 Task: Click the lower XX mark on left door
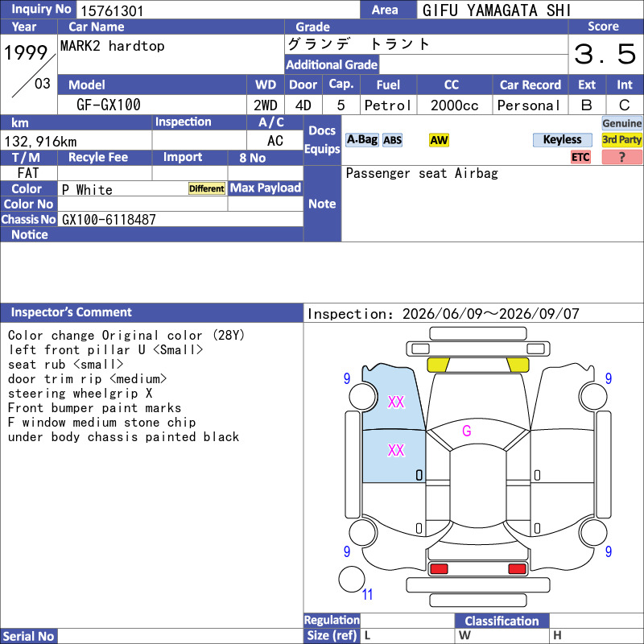pos(396,450)
